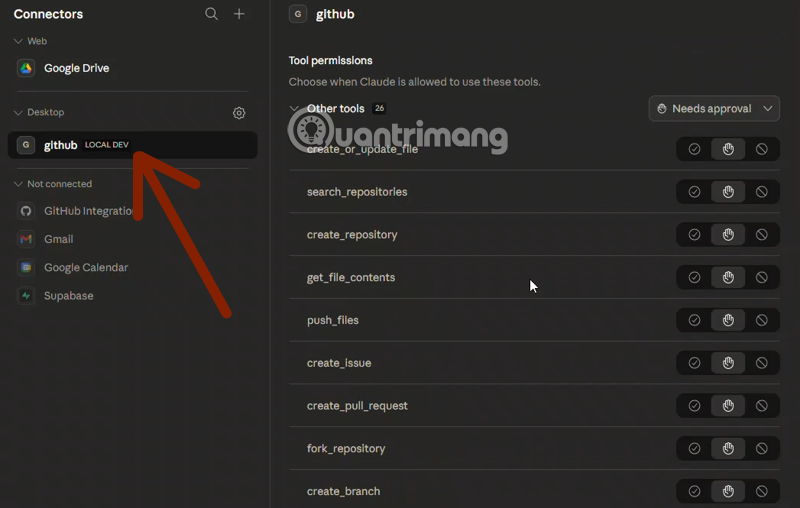Click the search_repositories tool name
The width and height of the screenshot is (800, 508).
point(357,192)
